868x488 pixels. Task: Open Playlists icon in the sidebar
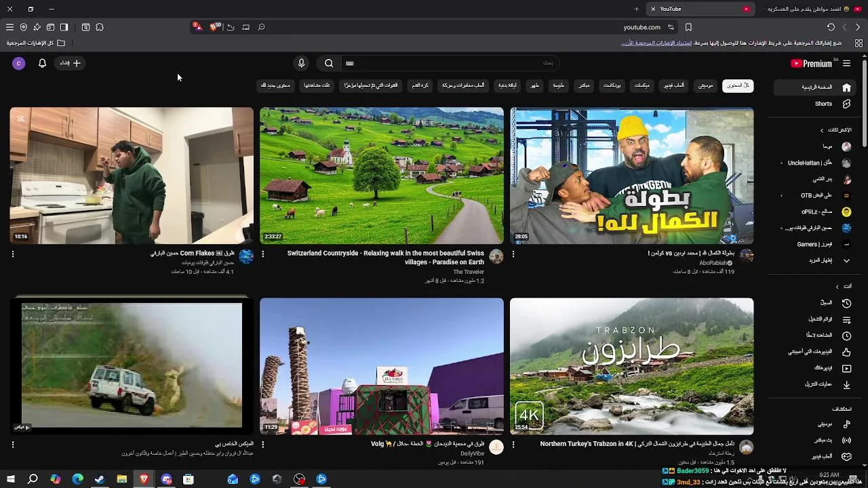click(846, 319)
